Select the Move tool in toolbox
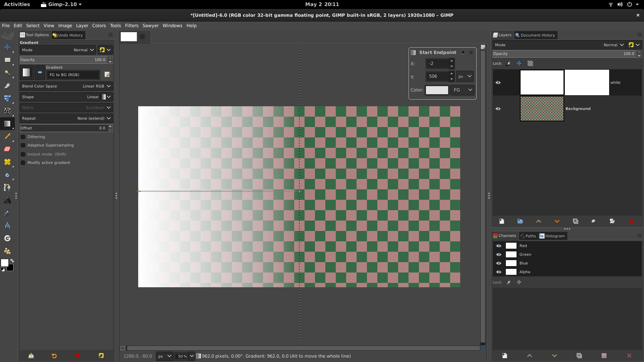Image resolution: width=644 pixels, height=362 pixels. (x=7, y=47)
